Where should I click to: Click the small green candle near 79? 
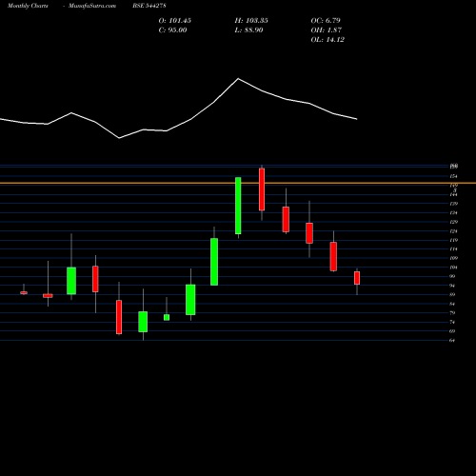(167, 317)
